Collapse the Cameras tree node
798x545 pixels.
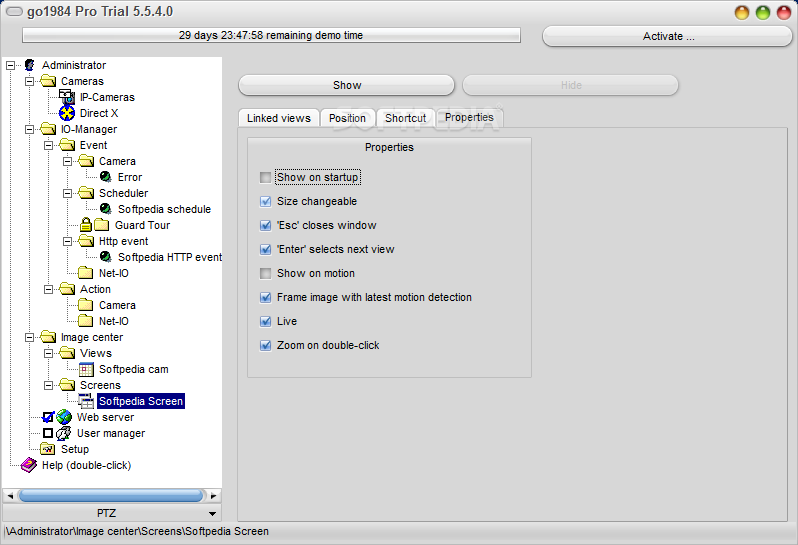pyautogui.click(x=30, y=81)
